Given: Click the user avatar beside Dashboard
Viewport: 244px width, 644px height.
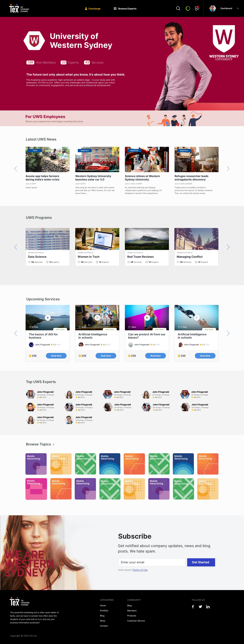Looking at the screenshot, I should [213, 8].
